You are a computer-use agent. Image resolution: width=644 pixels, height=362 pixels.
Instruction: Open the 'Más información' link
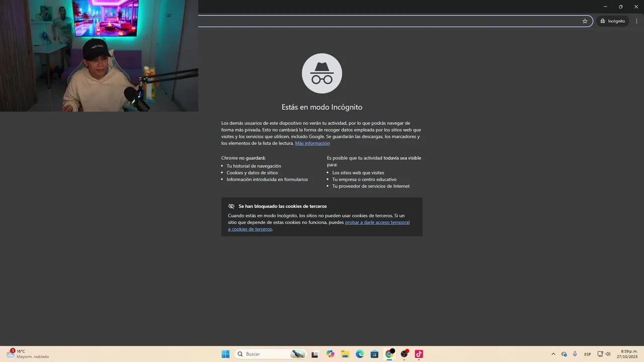tap(312, 143)
